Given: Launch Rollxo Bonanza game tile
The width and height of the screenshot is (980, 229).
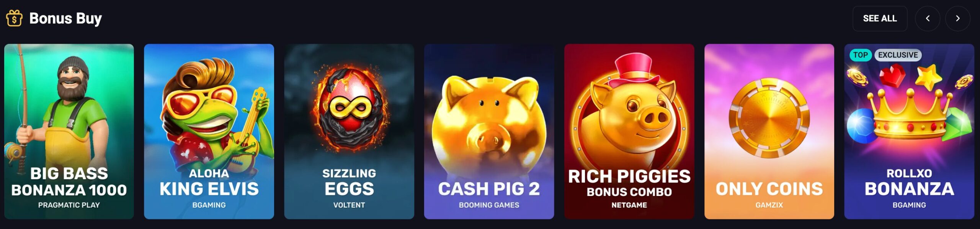Looking at the screenshot, I should [x=909, y=132].
